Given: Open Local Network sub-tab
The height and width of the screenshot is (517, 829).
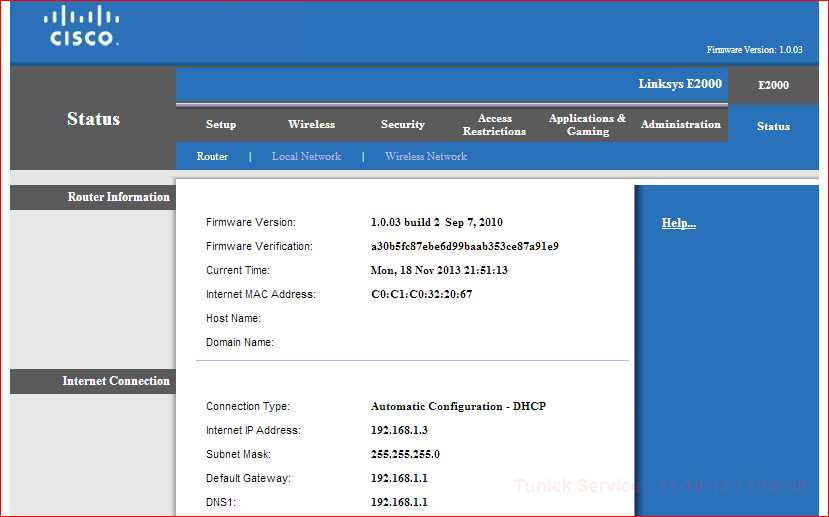Looking at the screenshot, I should (306, 156).
